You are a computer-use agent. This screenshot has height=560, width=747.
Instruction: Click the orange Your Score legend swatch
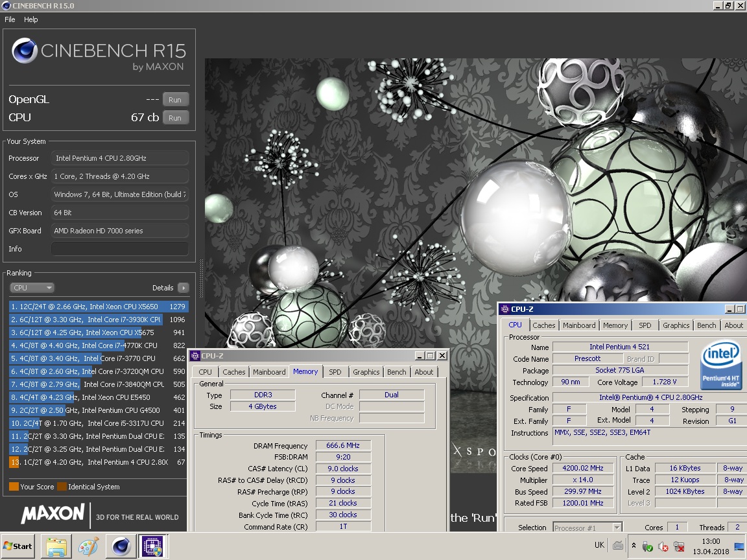(x=14, y=487)
